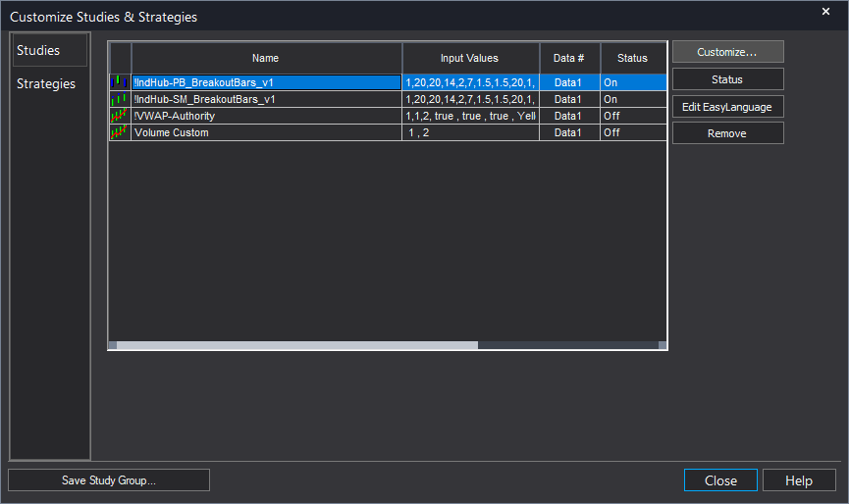
Task: Click the Status column header
Action: pyautogui.click(x=633, y=58)
